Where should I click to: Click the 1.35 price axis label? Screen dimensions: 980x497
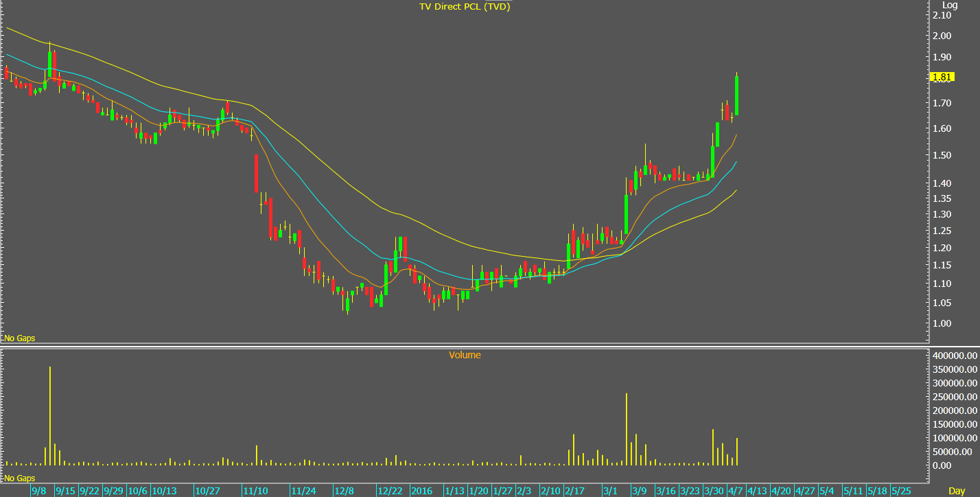tap(942, 198)
